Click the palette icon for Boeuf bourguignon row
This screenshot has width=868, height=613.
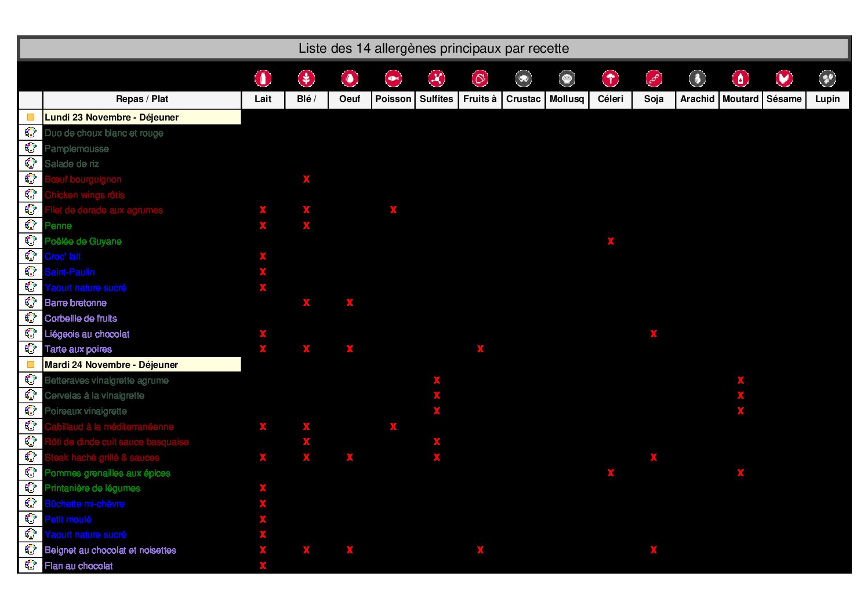[31, 179]
